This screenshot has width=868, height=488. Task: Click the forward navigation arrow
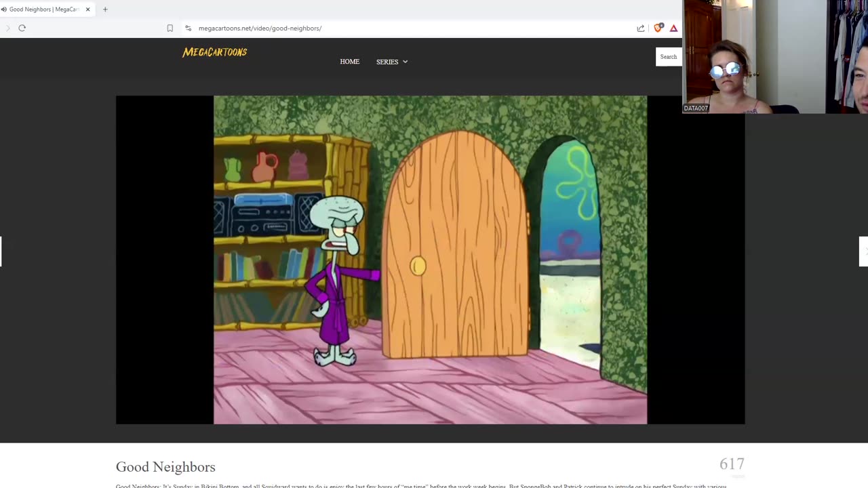tap(8, 28)
